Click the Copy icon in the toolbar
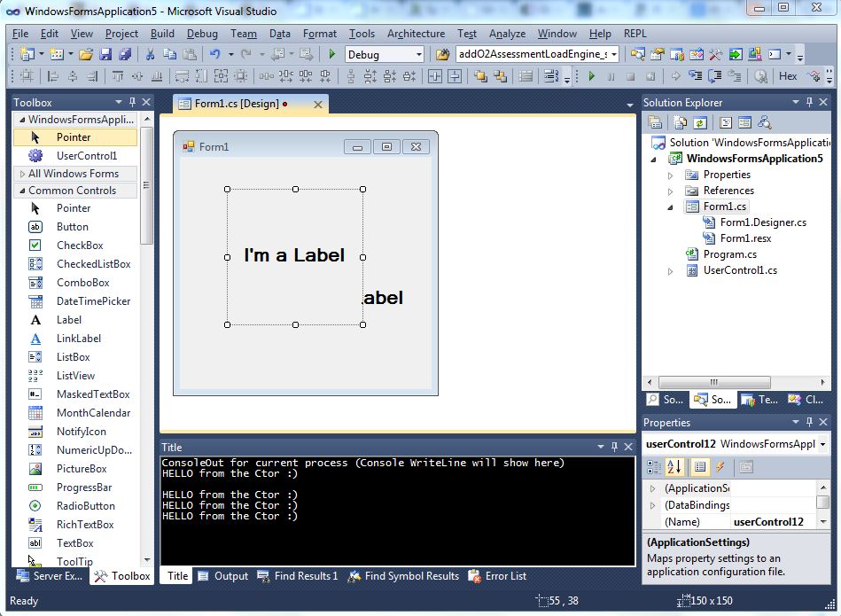This screenshot has width=841, height=616. pyautogui.click(x=169, y=54)
